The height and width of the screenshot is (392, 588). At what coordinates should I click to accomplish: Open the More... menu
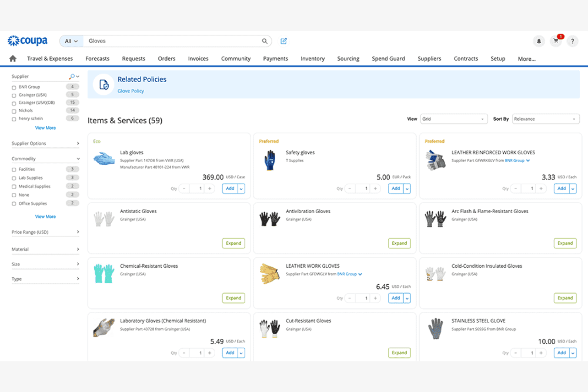pos(527,59)
